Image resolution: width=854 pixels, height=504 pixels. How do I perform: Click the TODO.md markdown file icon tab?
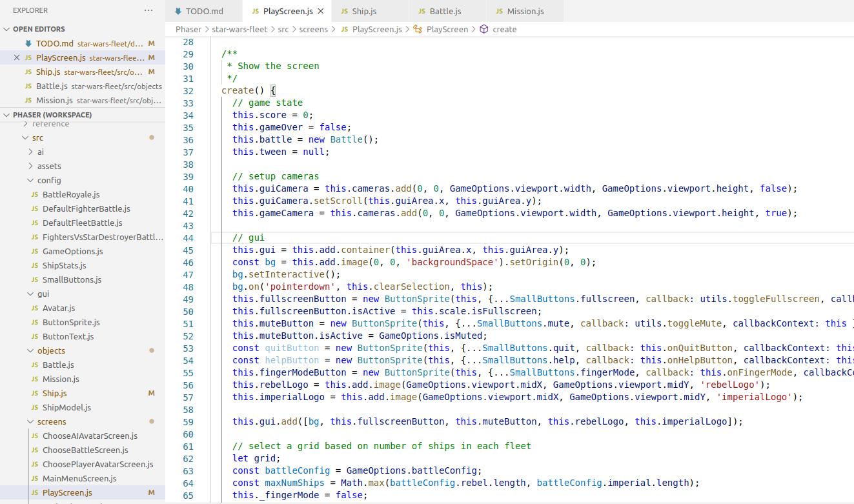[178, 11]
